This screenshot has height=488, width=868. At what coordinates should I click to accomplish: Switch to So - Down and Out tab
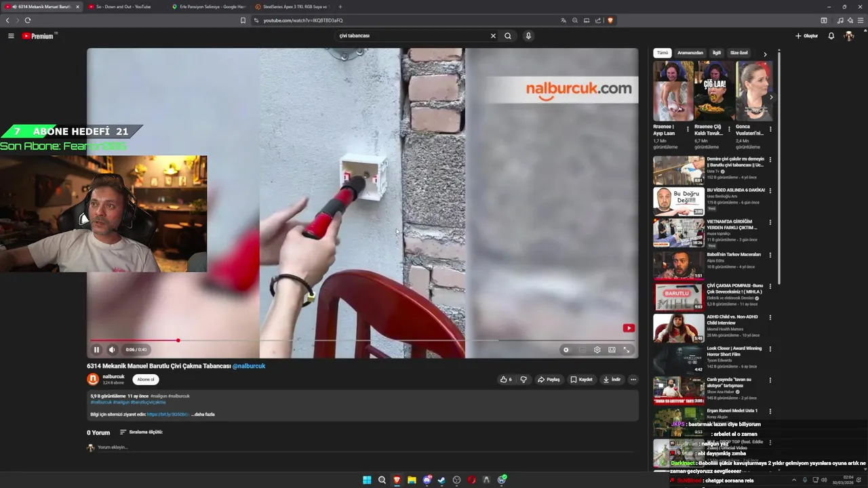coord(122,7)
